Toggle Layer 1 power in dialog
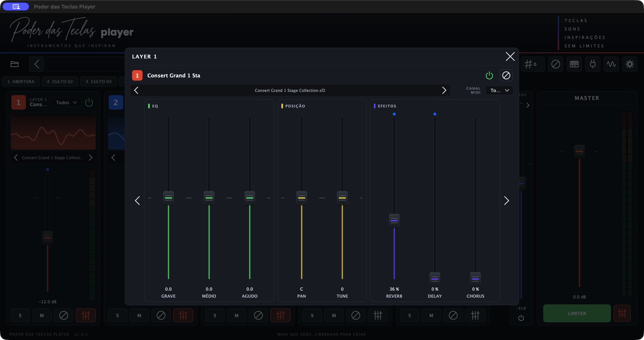Image resolution: width=644 pixels, height=340 pixels. click(489, 75)
